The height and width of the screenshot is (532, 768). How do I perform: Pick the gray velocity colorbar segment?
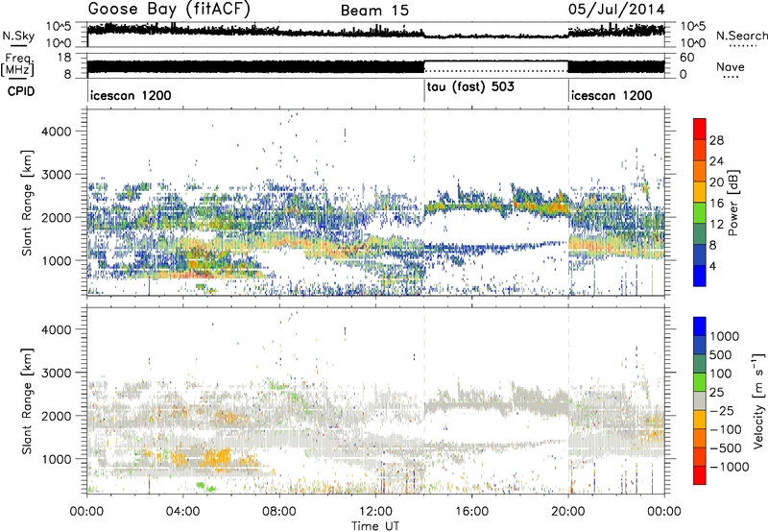(700, 401)
